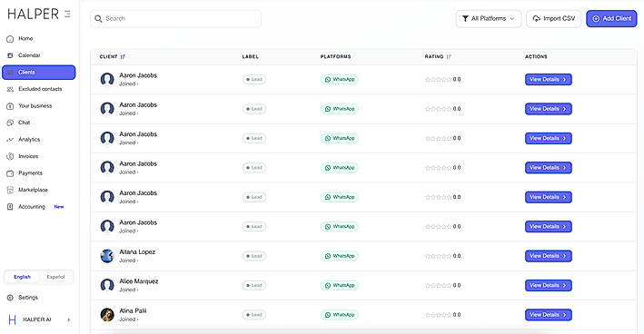Focus the Search input field
The height and width of the screenshot is (334, 644).
[175, 18]
